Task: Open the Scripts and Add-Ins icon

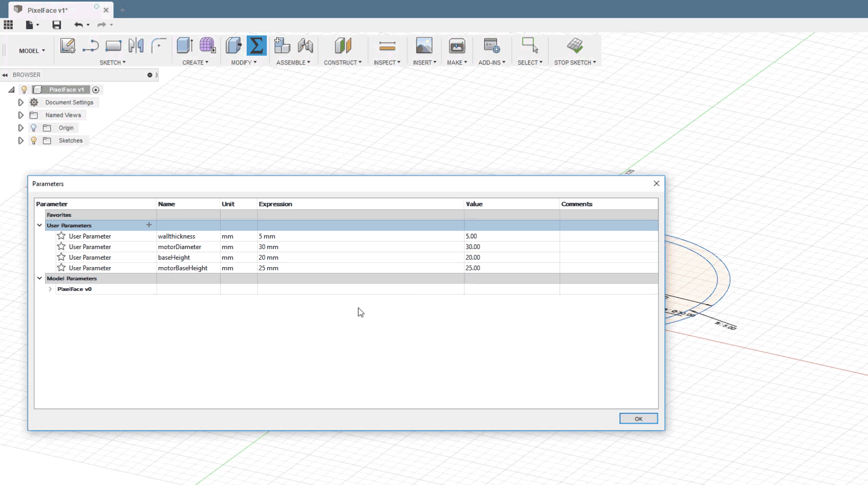Action: click(x=492, y=45)
